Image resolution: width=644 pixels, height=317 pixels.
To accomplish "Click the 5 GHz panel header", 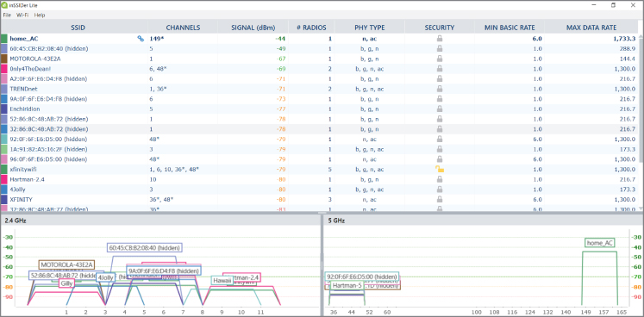I will click(x=484, y=221).
